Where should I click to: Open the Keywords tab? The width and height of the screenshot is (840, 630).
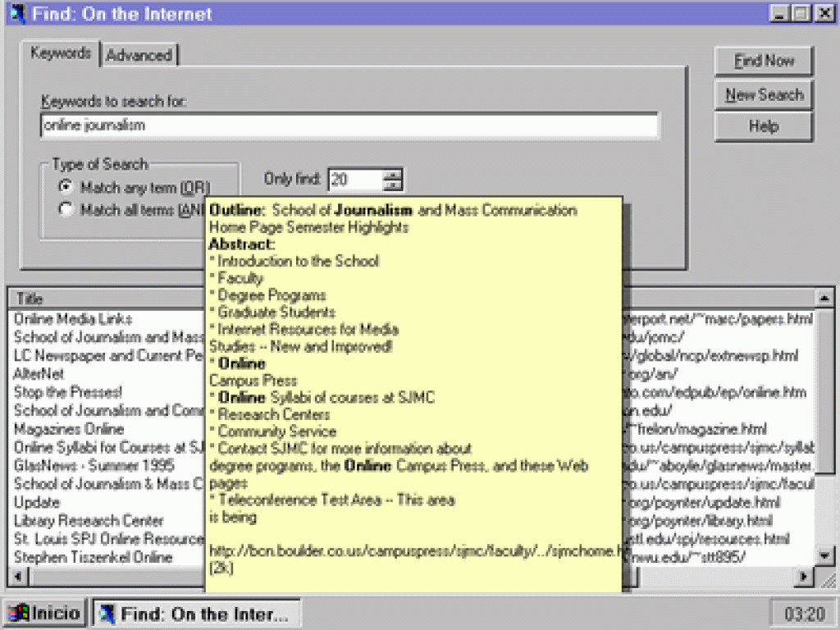tap(61, 53)
